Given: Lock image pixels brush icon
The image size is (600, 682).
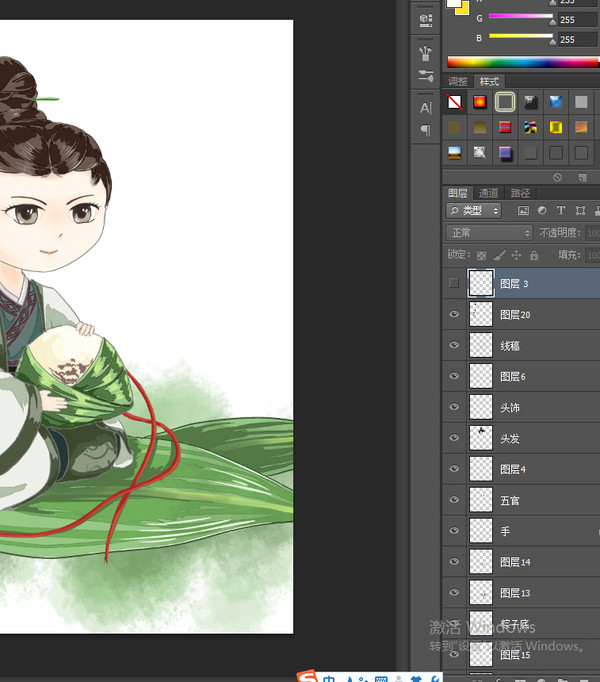Looking at the screenshot, I should [x=499, y=255].
